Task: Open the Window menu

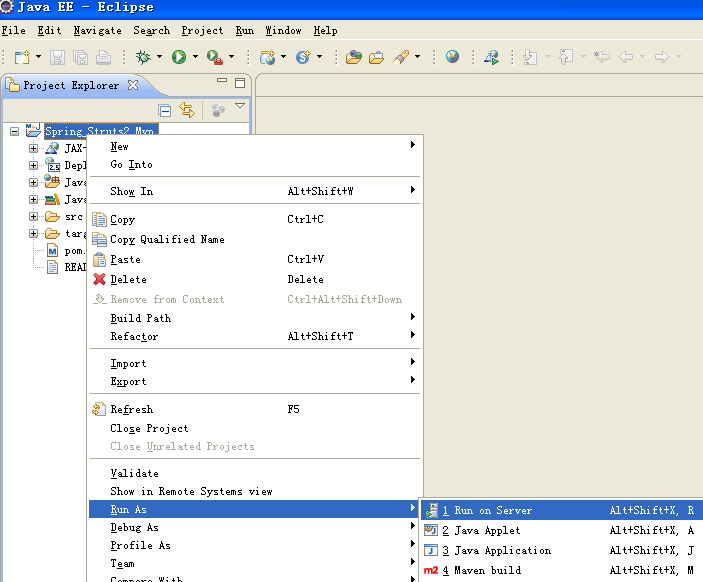Action: click(x=283, y=30)
